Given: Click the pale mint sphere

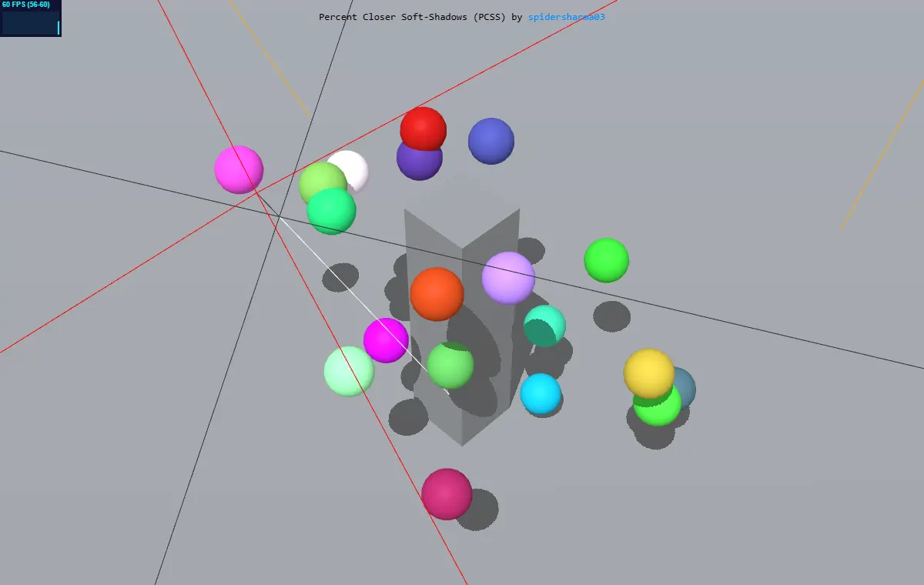Looking at the screenshot, I should tap(349, 371).
